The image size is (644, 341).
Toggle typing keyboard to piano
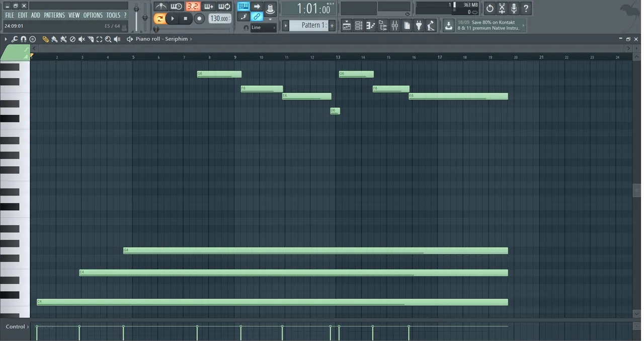coord(244,7)
